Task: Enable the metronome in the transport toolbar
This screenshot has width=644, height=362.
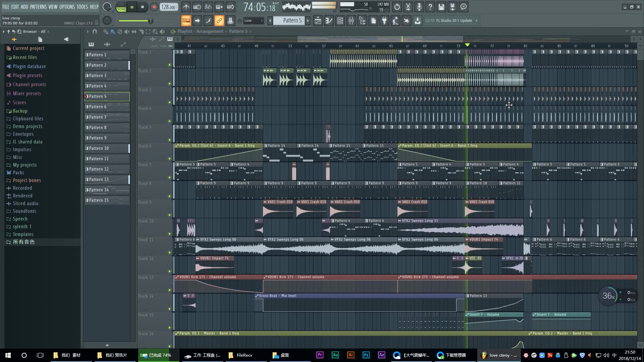Action: 186,7
